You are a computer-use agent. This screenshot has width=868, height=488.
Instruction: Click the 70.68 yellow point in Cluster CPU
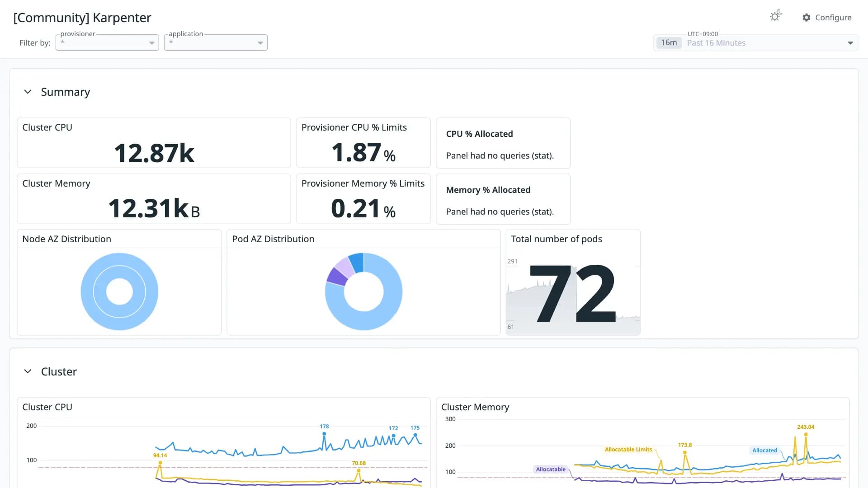tap(359, 470)
